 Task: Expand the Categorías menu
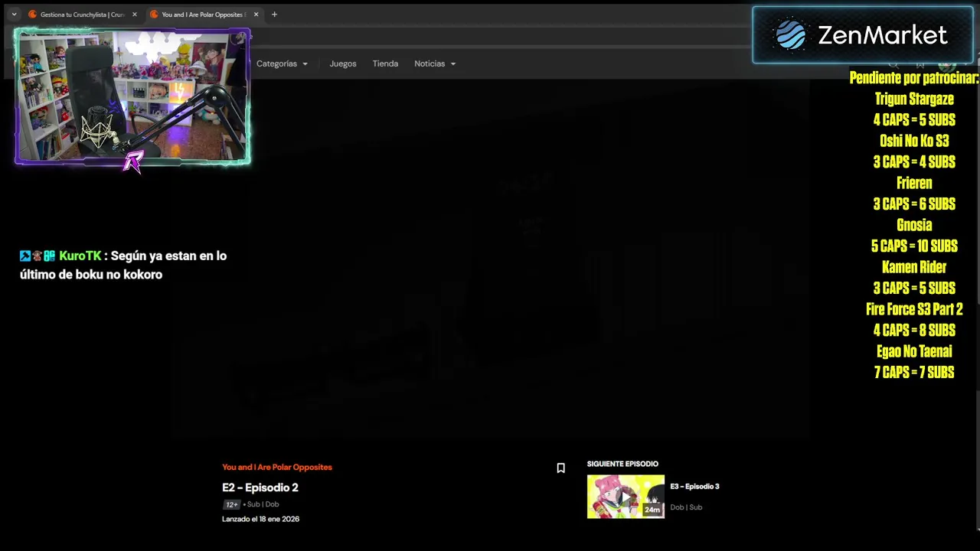coord(282,64)
